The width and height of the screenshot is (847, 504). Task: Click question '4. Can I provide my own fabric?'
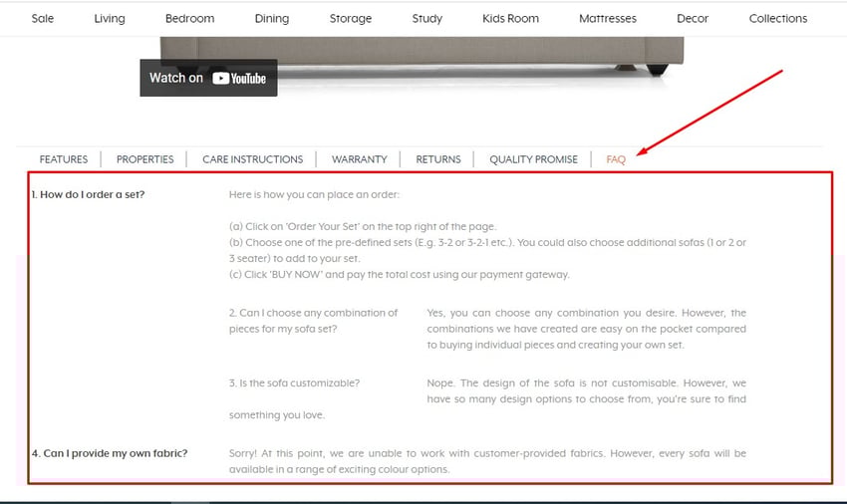click(110, 453)
